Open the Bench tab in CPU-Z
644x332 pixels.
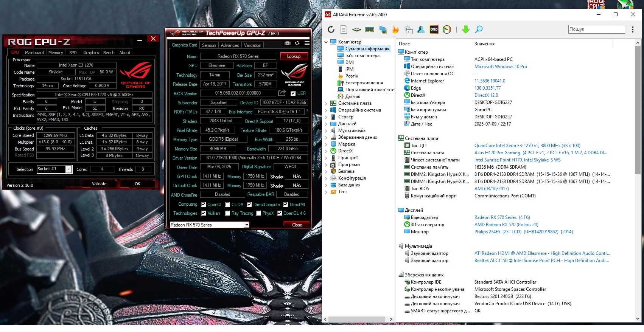tap(109, 53)
